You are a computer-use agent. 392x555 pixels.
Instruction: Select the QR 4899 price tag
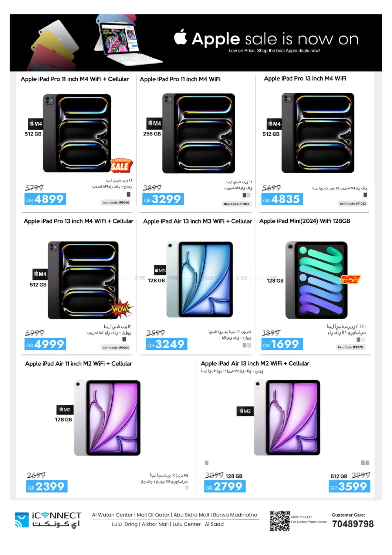(x=45, y=199)
